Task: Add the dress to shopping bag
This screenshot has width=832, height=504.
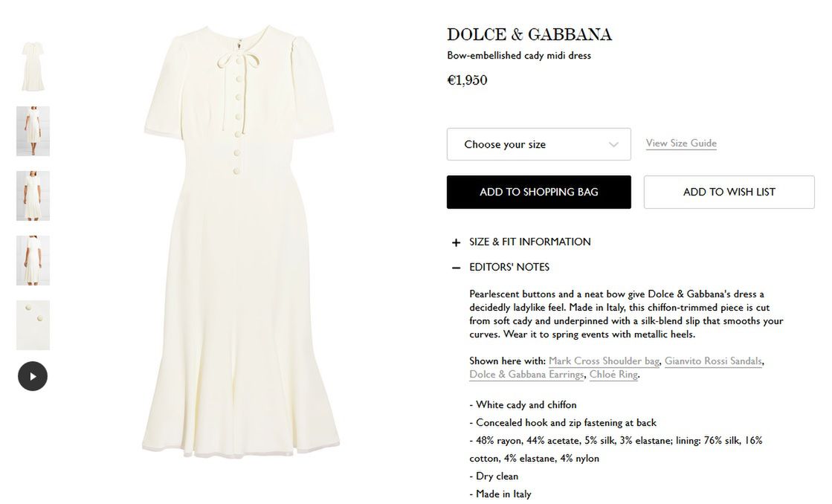Action: pos(538,192)
